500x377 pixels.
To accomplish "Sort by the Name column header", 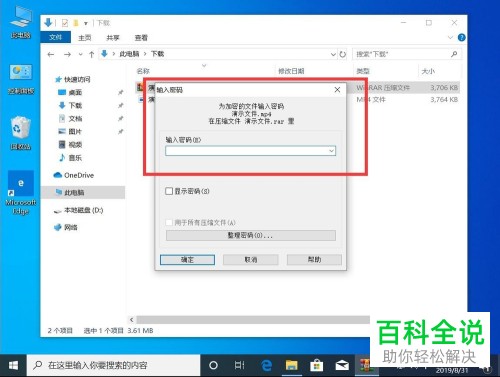I will [143, 71].
